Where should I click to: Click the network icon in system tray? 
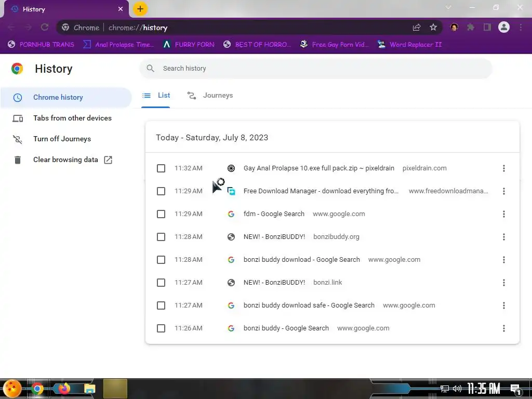point(444,389)
